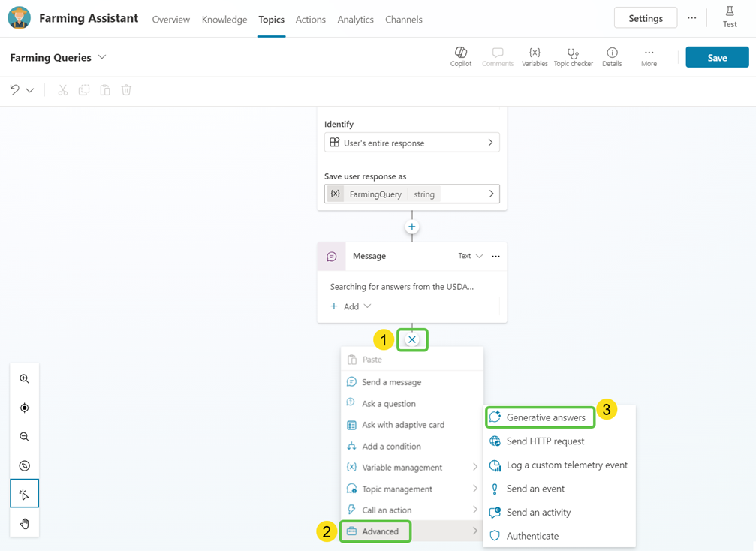This screenshot has width=756, height=551.
Task: Select the hand pan tool
Action: (25, 523)
